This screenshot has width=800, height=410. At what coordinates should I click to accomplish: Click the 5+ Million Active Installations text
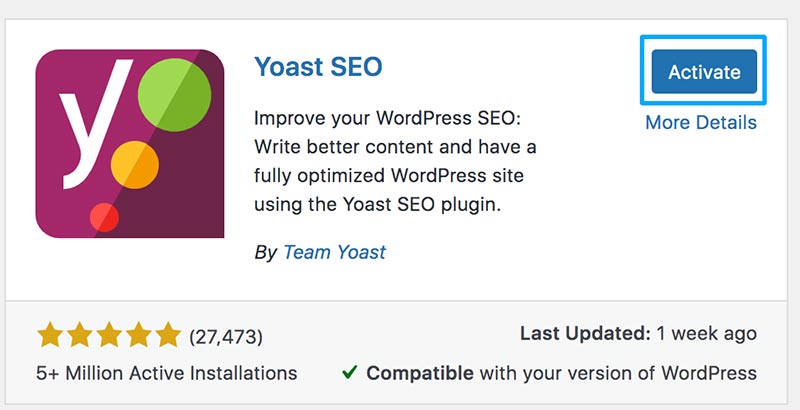coord(167,373)
